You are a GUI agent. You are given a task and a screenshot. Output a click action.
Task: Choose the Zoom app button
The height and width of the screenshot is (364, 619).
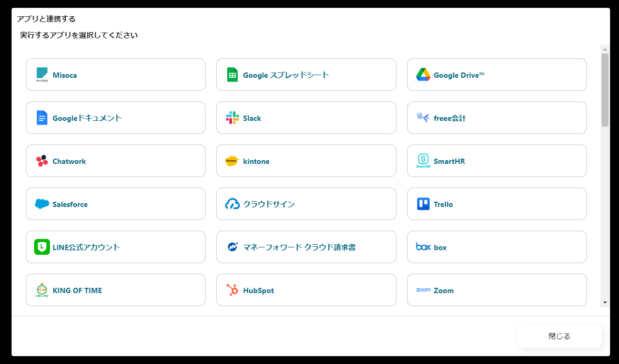[x=496, y=290]
